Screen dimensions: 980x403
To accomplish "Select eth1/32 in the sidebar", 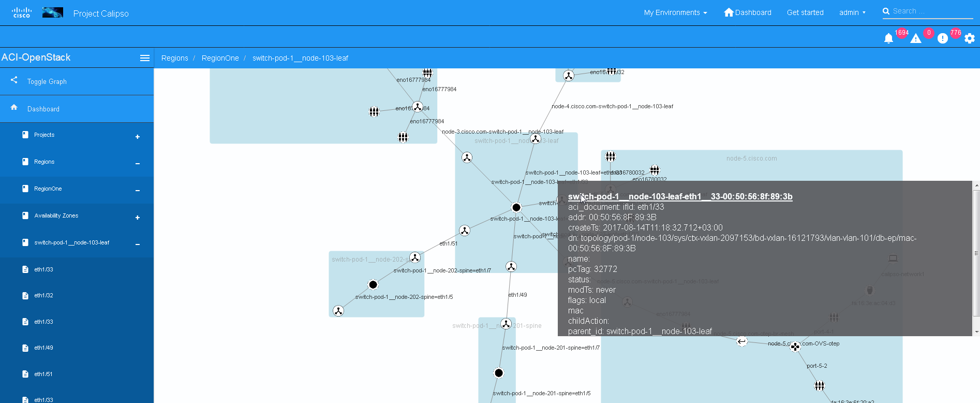I will (43, 295).
